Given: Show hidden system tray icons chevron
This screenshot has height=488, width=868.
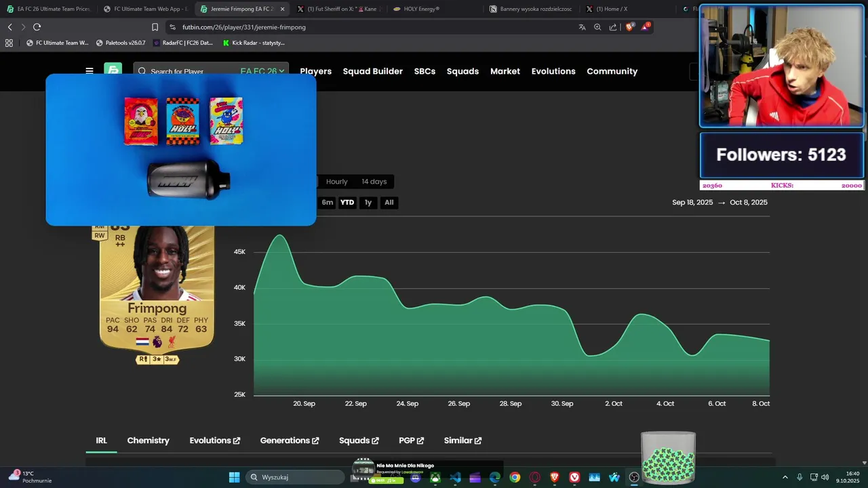Looking at the screenshot, I should pyautogui.click(x=785, y=477).
